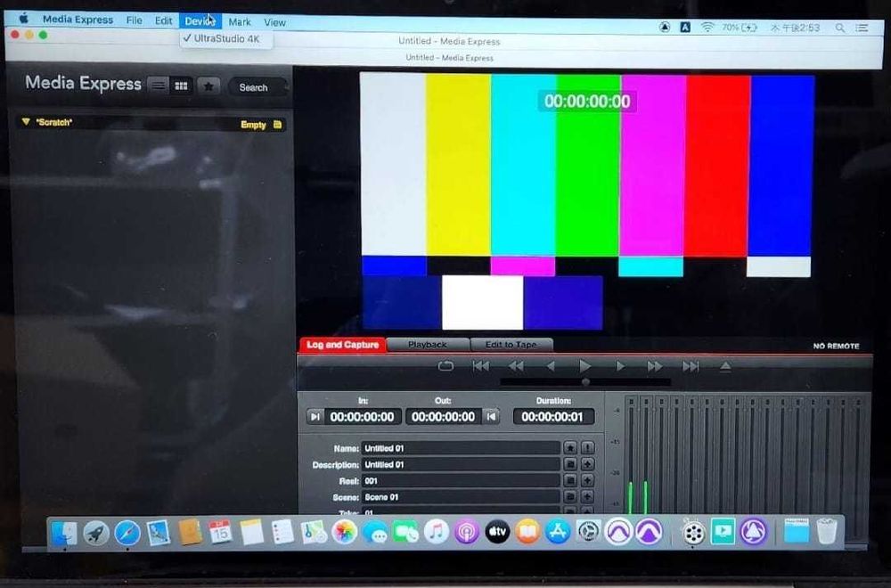Open the Media Express application menu

coord(78,20)
